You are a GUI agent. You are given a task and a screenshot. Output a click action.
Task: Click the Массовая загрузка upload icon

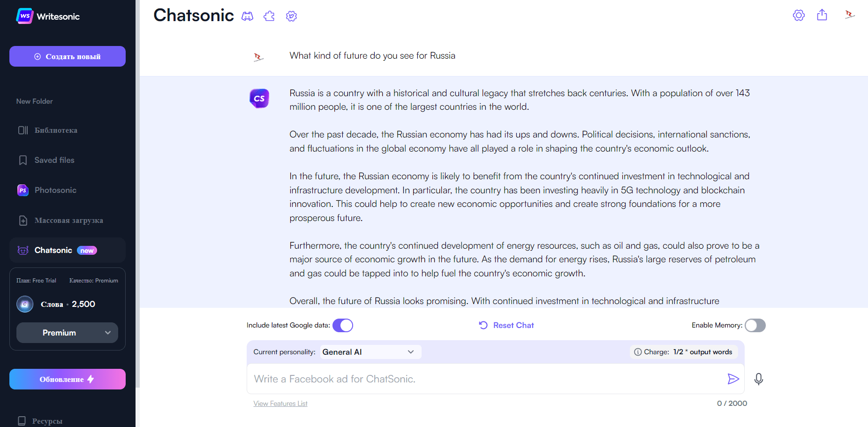tap(23, 221)
